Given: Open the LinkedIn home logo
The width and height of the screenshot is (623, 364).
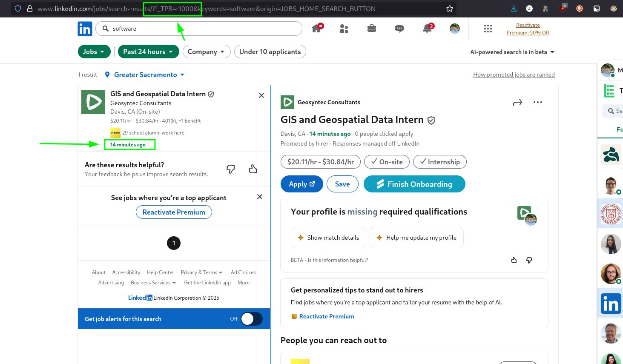Looking at the screenshot, I should click(85, 29).
